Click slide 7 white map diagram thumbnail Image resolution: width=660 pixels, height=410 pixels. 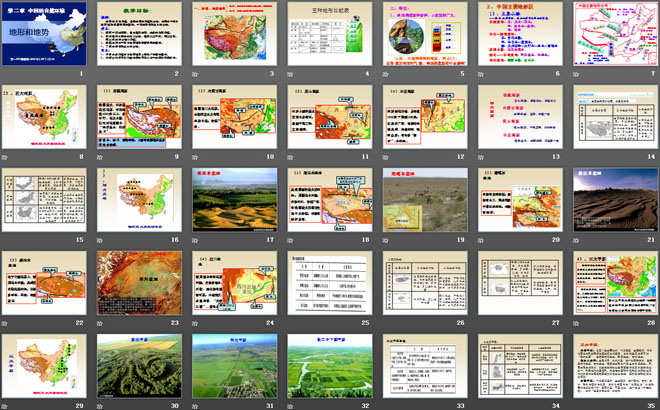coord(613,34)
